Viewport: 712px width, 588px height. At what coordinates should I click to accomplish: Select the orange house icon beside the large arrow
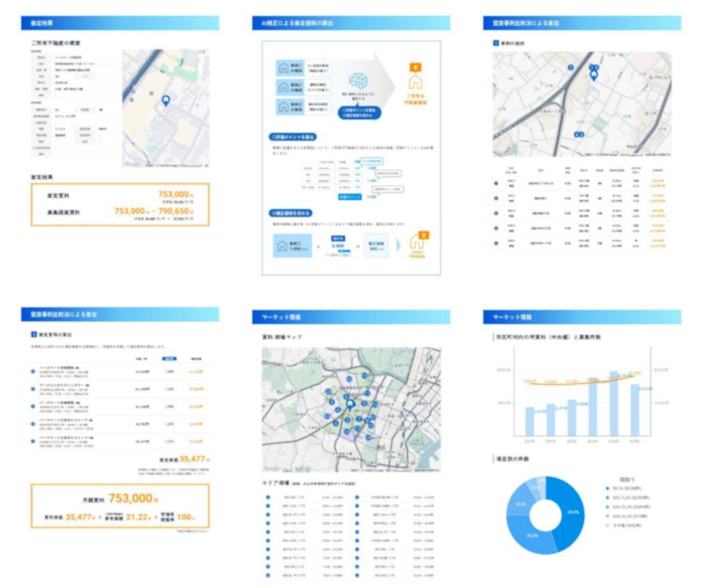click(x=415, y=82)
